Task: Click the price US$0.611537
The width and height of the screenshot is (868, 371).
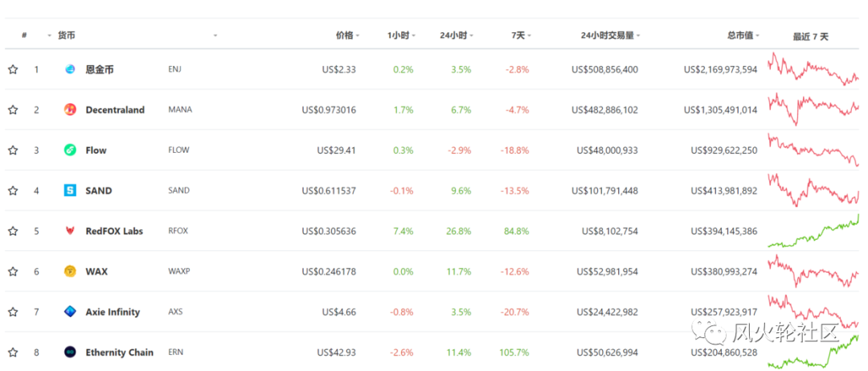Action: click(x=329, y=191)
